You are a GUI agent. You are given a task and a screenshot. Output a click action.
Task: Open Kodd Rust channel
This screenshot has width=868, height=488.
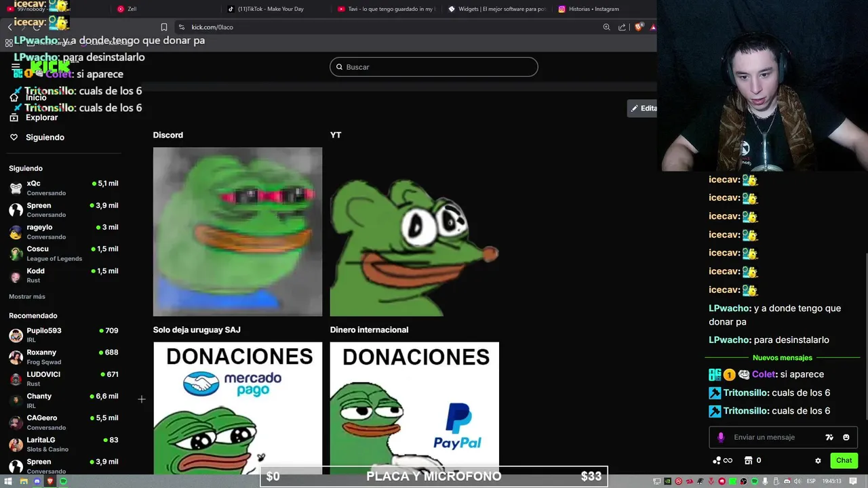tap(64, 275)
